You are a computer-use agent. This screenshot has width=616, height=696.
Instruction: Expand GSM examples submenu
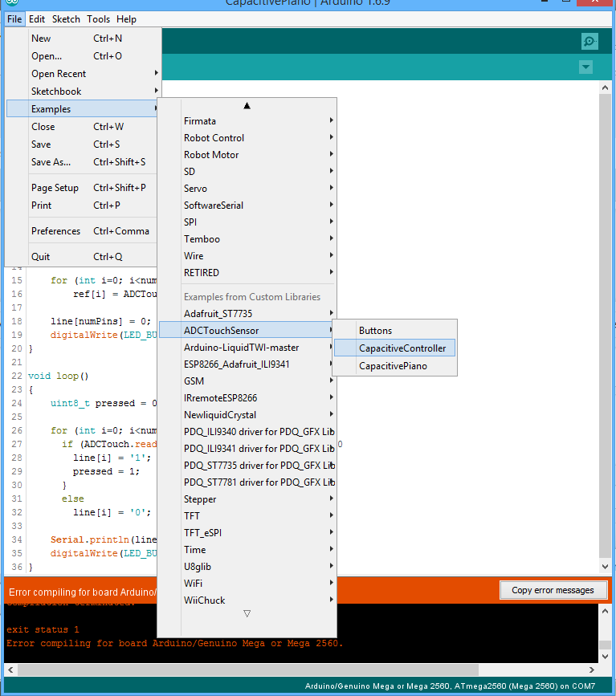[247, 381]
